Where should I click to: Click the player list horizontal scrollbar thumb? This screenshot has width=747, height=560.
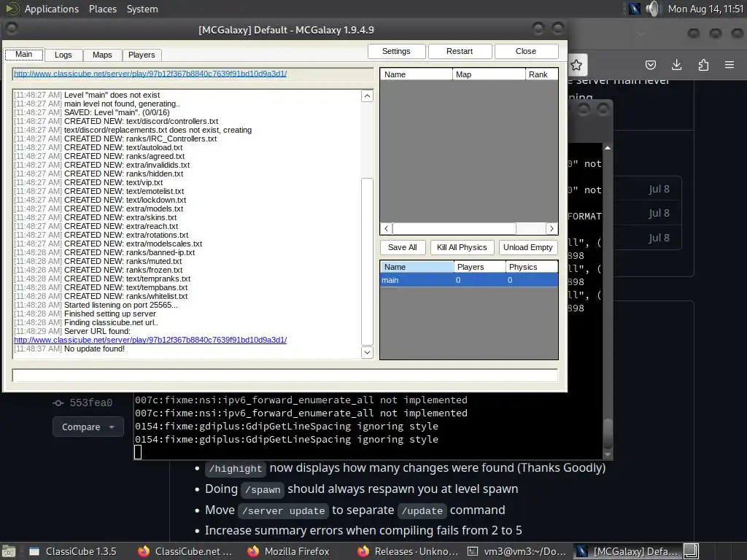454,228
